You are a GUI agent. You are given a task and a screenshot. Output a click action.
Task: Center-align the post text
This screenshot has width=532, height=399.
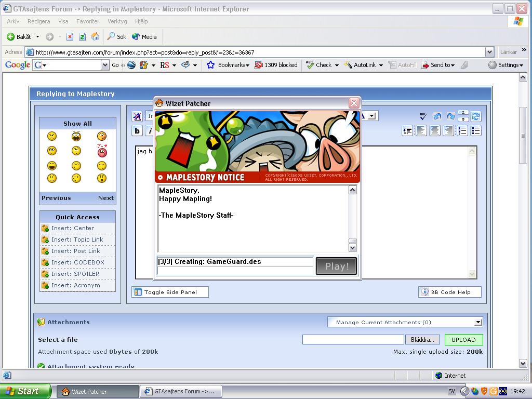point(435,130)
